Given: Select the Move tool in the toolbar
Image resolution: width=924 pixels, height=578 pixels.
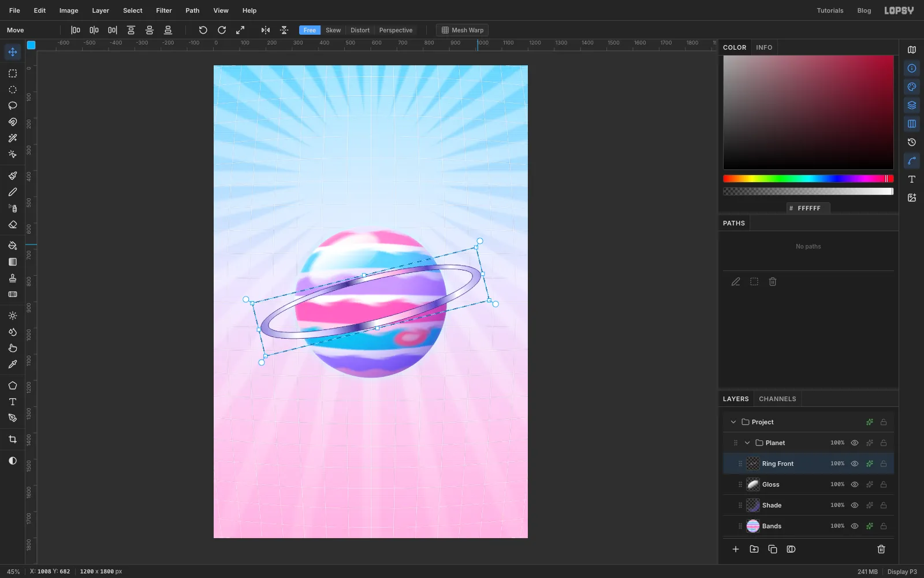Looking at the screenshot, I should [x=13, y=52].
